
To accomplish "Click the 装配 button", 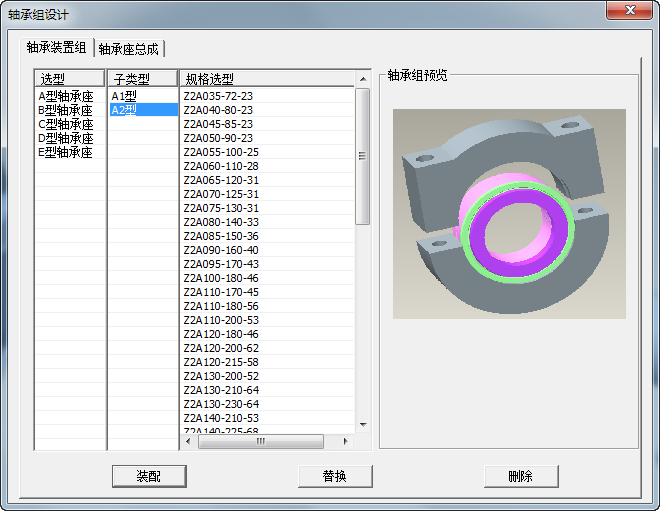I will point(149,476).
